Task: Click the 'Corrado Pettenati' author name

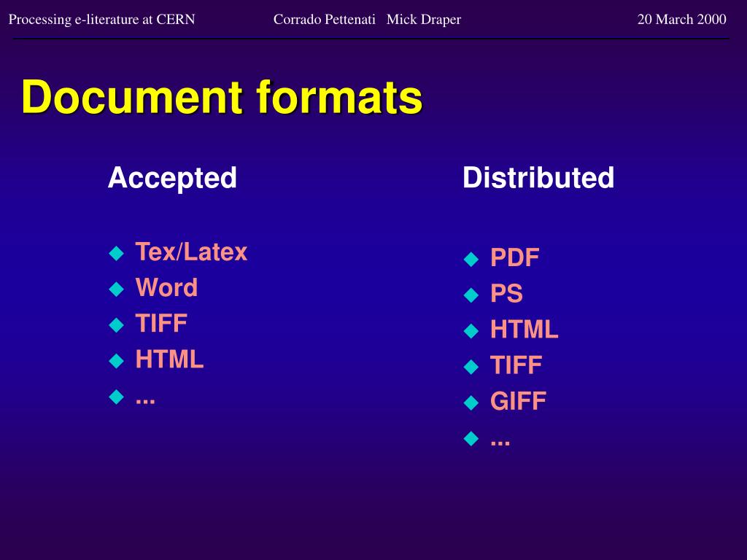Action: click(325, 20)
